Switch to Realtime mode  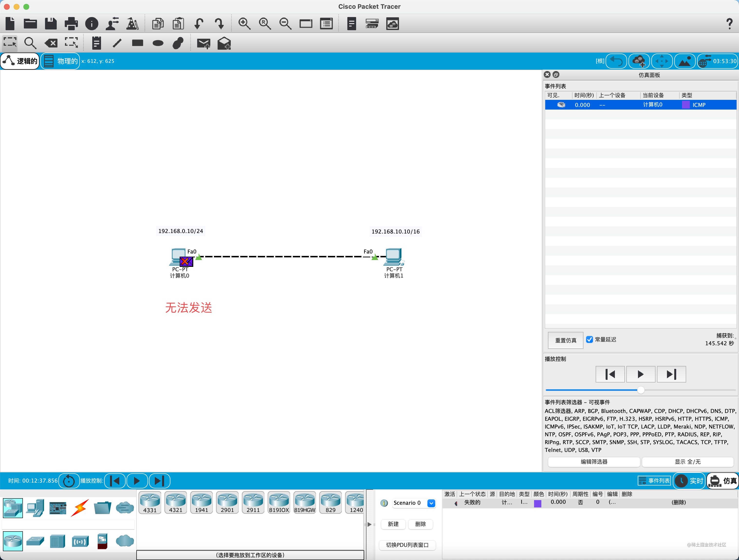coord(689,481)
